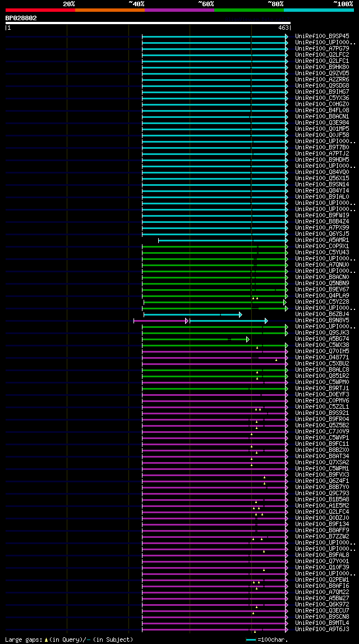
Task: Choose the UniRef100_B9FWI9 row label
Action: pyautogui.click(x=322, y=215)
